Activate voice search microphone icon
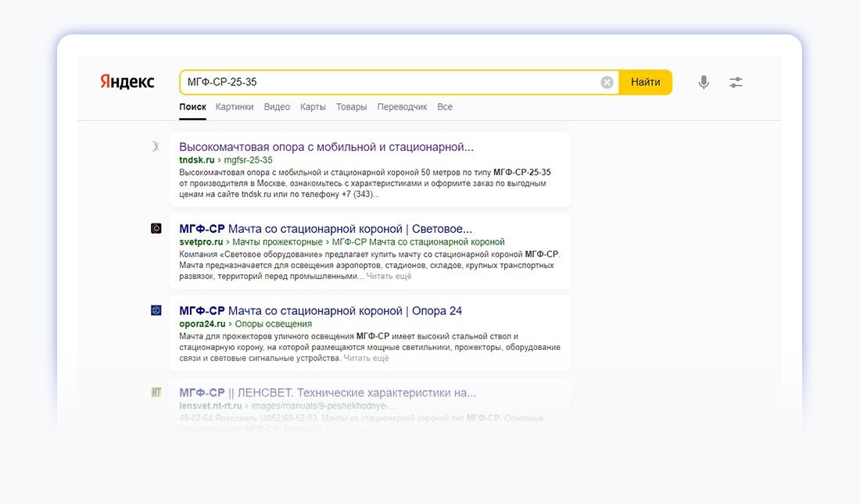The image size is (860, 504). point(704,82)
